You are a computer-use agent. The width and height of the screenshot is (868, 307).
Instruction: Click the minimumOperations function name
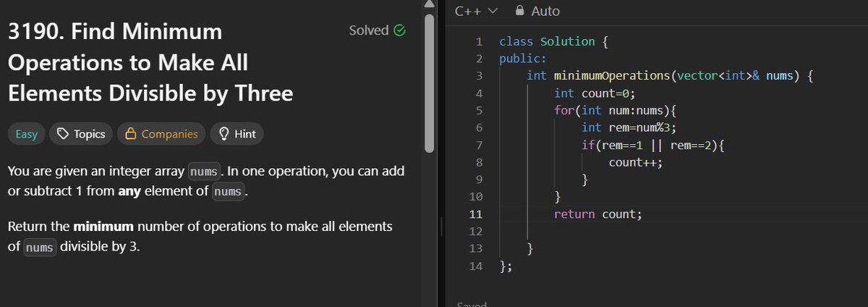(x=610, y=76)
